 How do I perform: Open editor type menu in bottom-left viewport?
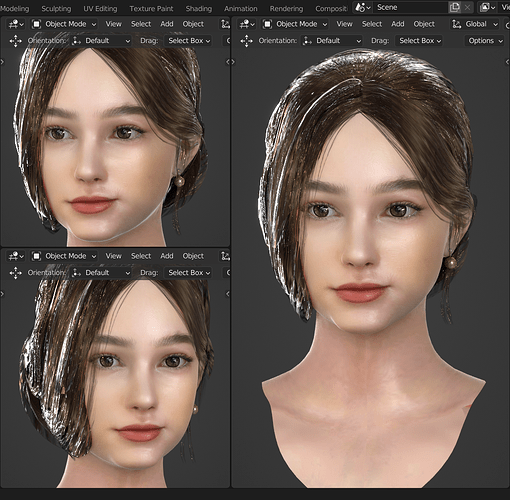tap(16, 256)
